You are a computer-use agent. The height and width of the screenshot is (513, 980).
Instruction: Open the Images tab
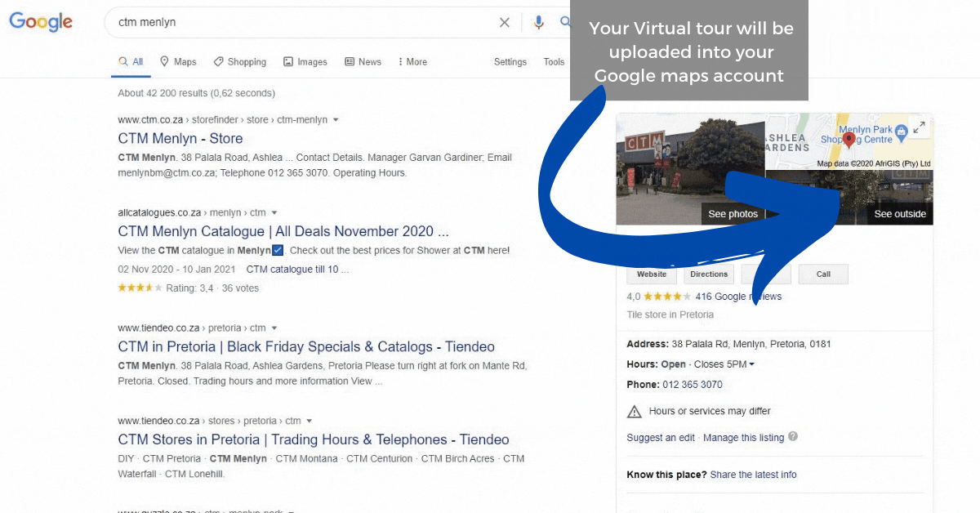point(305,62)
